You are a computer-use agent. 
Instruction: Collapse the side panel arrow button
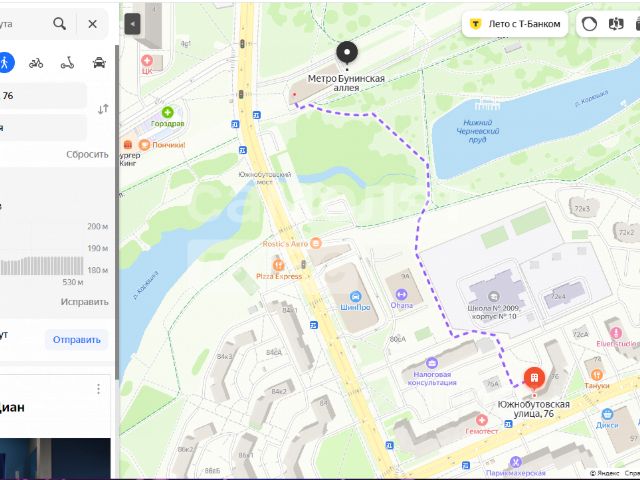(x=133, y=24)
